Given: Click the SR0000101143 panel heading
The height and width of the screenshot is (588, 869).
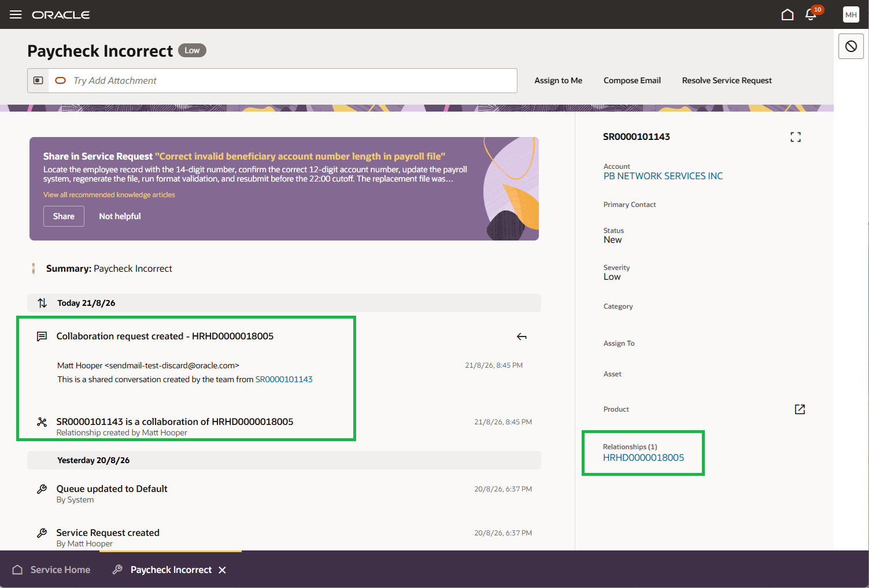Looking at the screenshot, I should [x=637, y=137].
